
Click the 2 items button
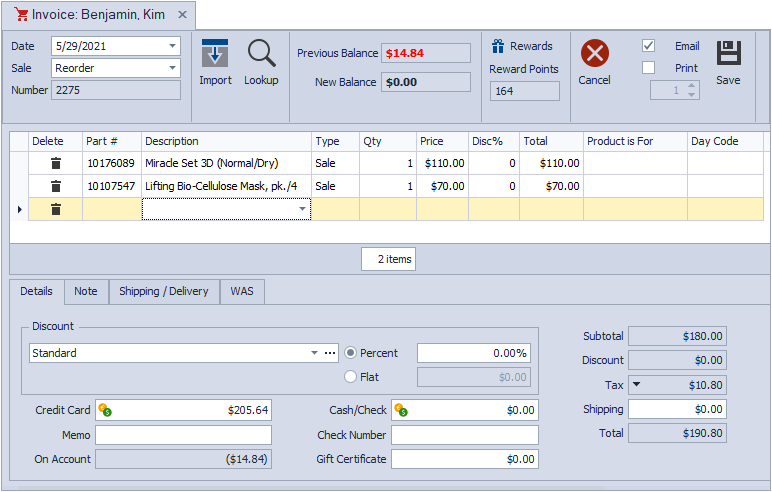pos(388,259)
